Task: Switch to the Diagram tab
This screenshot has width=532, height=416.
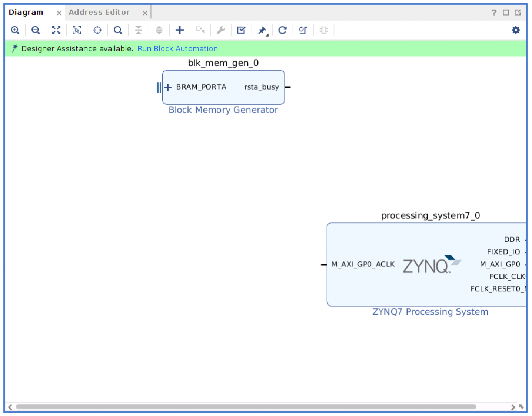Action: tap(26, 12)
